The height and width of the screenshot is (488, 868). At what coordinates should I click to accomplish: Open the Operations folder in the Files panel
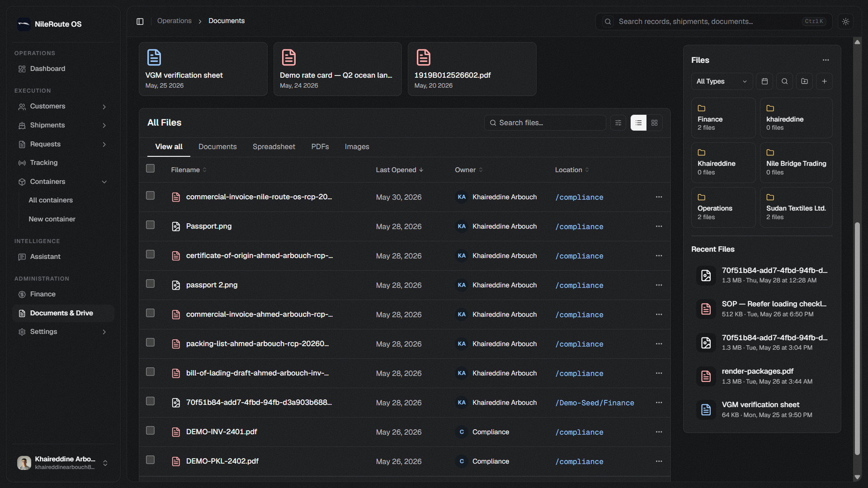(x=723, y=207)
